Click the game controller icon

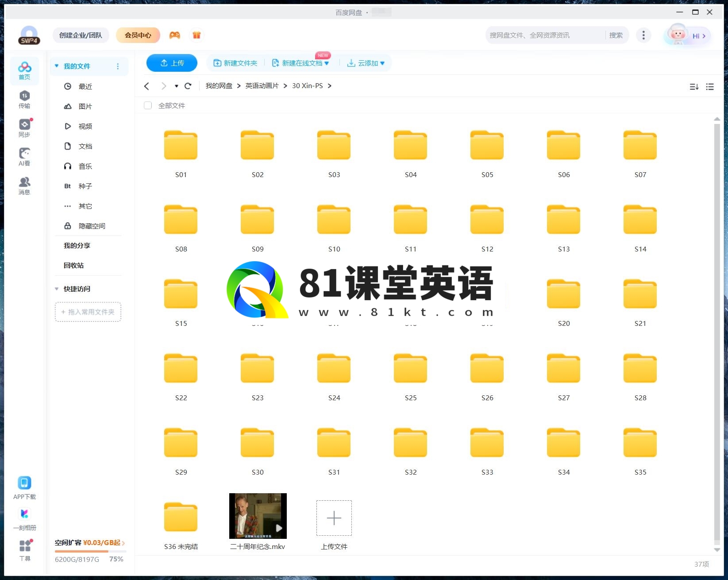point(175,35)
